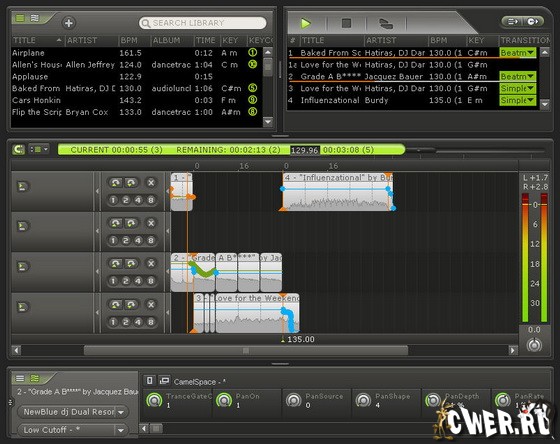The image size is (560, 444).
Task: Click the left arrow-list button in the playlist top-right corner
Action: pos(513,22)
